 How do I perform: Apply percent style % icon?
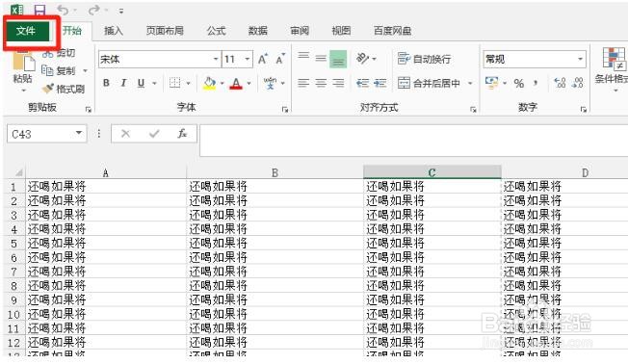pos(519,83)
